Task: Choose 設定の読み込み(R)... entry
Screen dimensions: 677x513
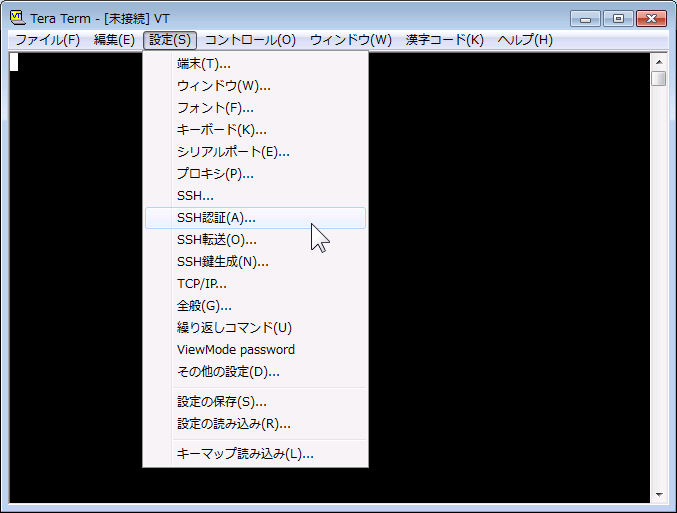Action: 255,424
